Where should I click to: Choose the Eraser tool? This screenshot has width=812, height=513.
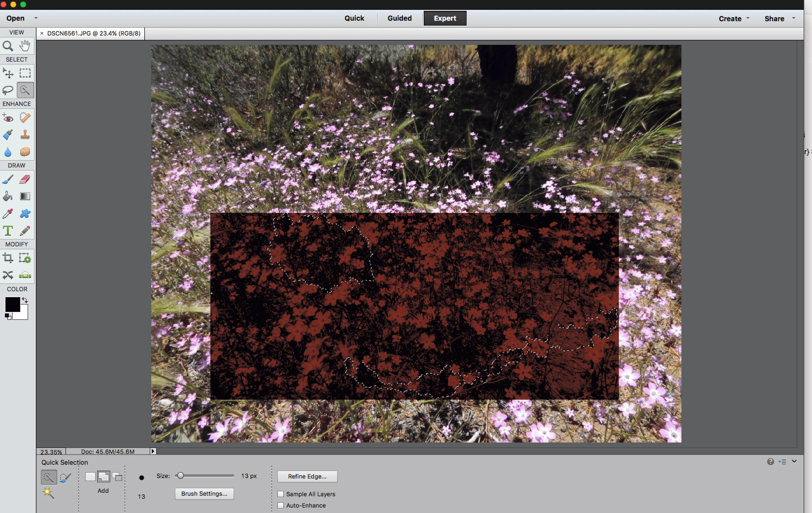[x=25, y=179]
